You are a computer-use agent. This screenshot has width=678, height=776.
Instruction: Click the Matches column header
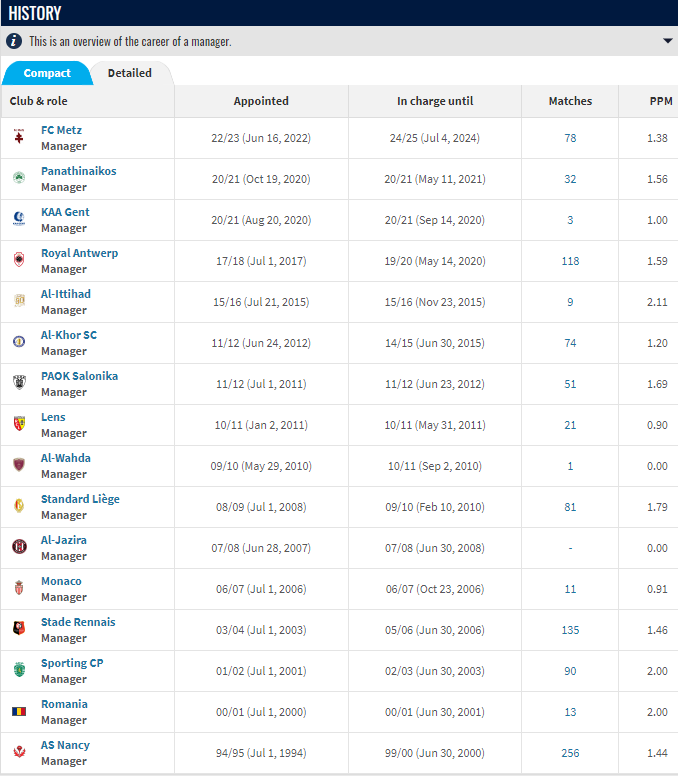570,101
